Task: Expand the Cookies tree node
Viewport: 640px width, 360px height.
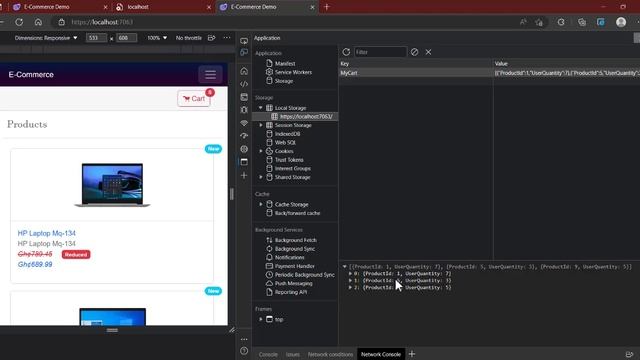Action: pos(260,151)
